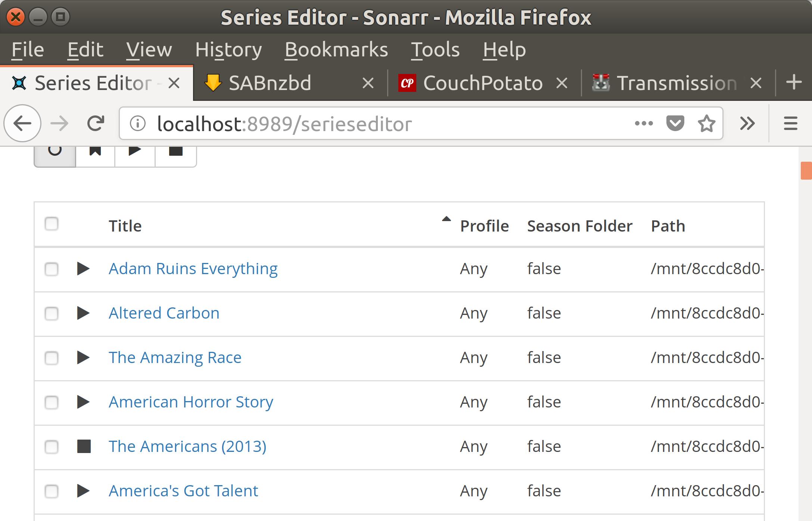Save page to Pocket
The height and width of the screenshot is (521, 812).
[675, 123]
